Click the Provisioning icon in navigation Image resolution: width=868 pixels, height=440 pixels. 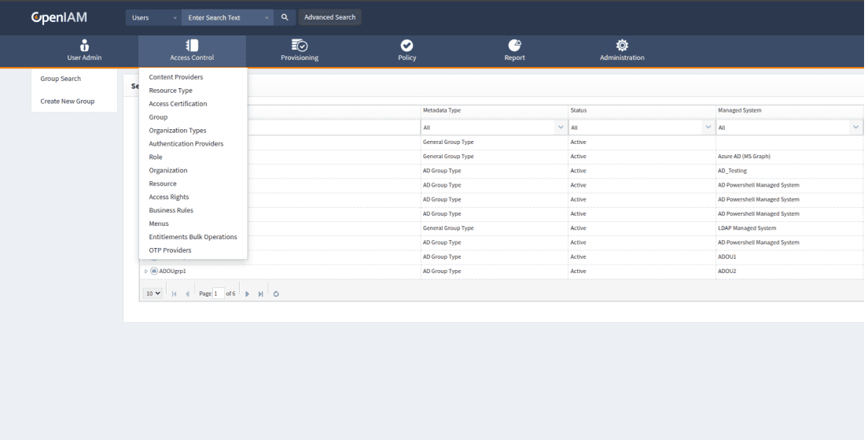tap(299, 46)
